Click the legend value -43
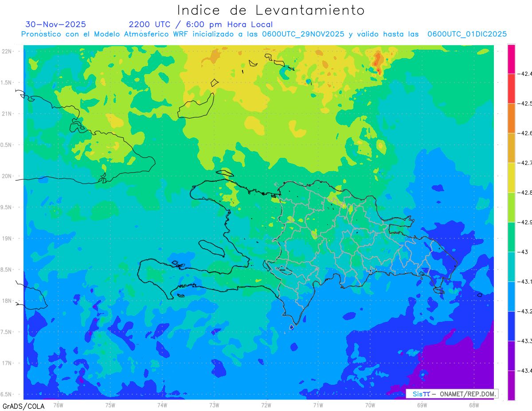 [523, 252]
